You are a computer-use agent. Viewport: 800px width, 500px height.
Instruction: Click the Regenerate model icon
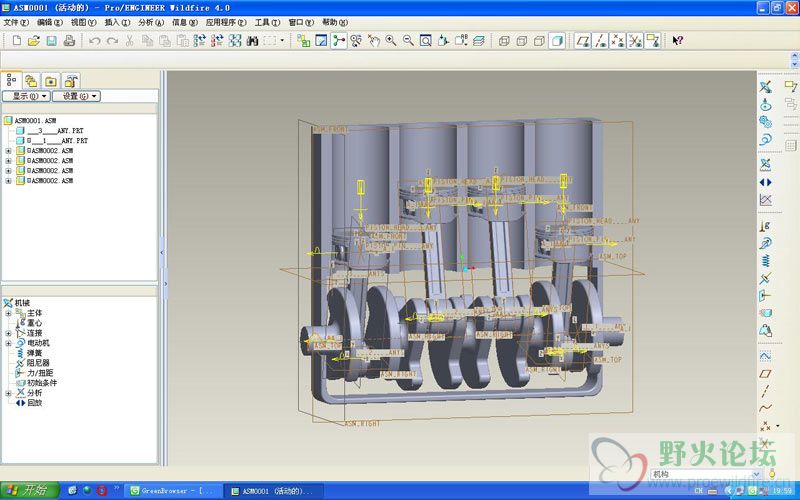[199, 40]
